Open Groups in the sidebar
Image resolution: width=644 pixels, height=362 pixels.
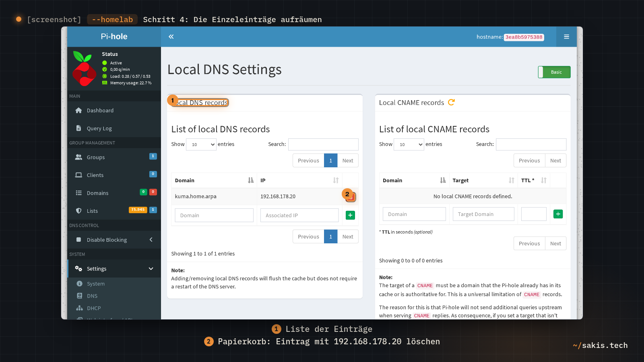[114, 157]
